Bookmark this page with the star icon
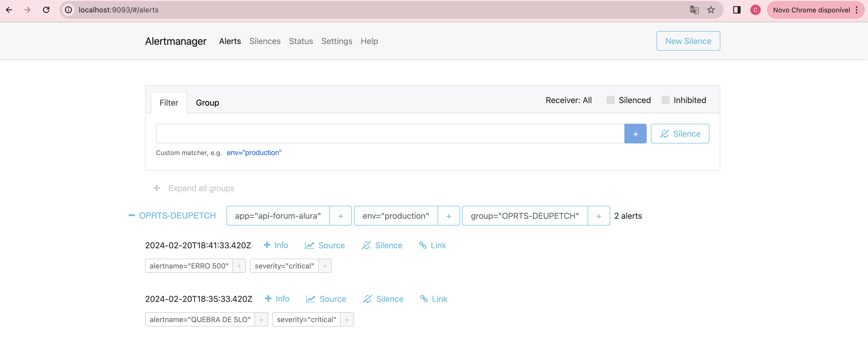This screenshot has width=868, height=364. click(711, 10)
